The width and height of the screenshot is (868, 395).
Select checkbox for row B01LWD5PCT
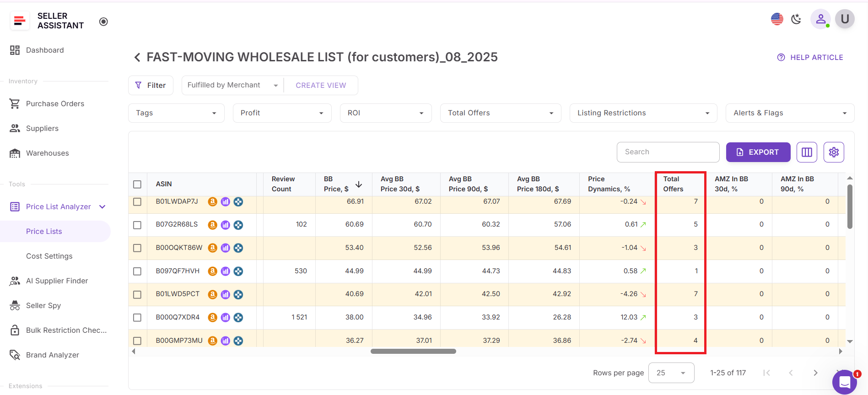pyautogui.click(x=137, y=294)
